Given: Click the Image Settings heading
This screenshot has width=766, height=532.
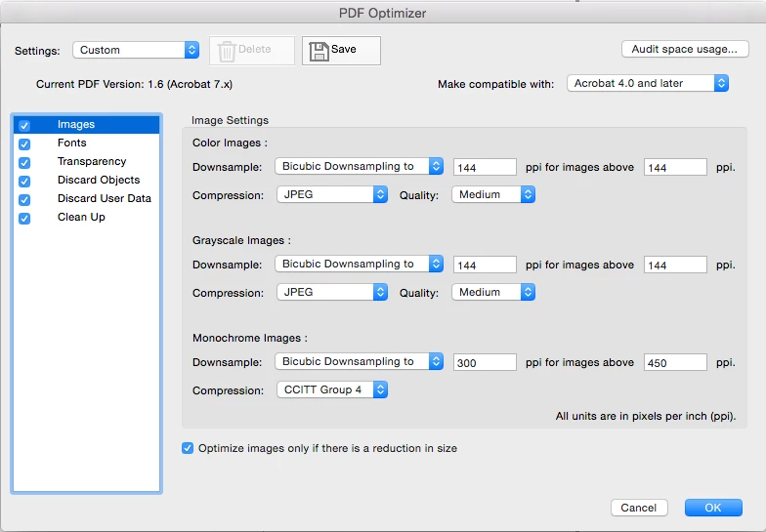Looking at the screenshot, I should [x=231, y=121].
